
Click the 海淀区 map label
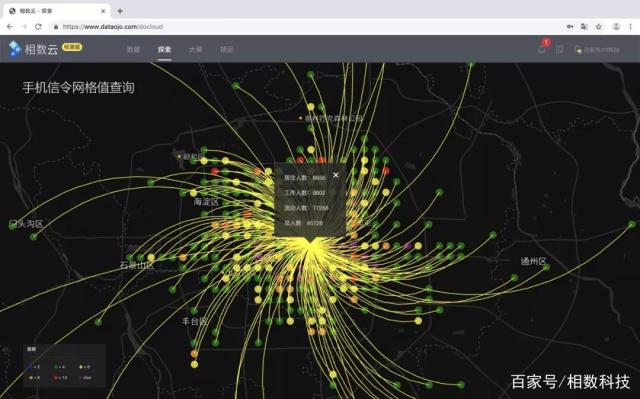[x=206, y=202]
